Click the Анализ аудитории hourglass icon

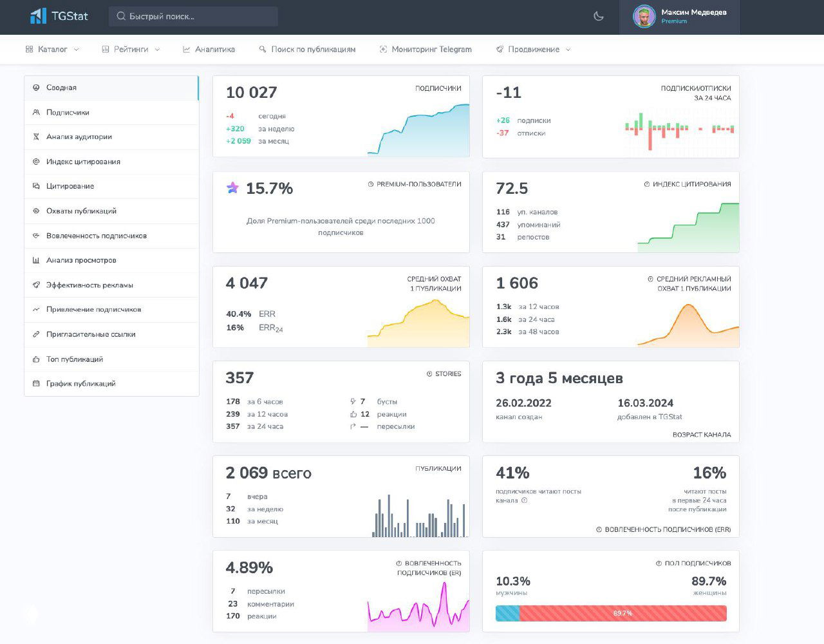[36, 137]
